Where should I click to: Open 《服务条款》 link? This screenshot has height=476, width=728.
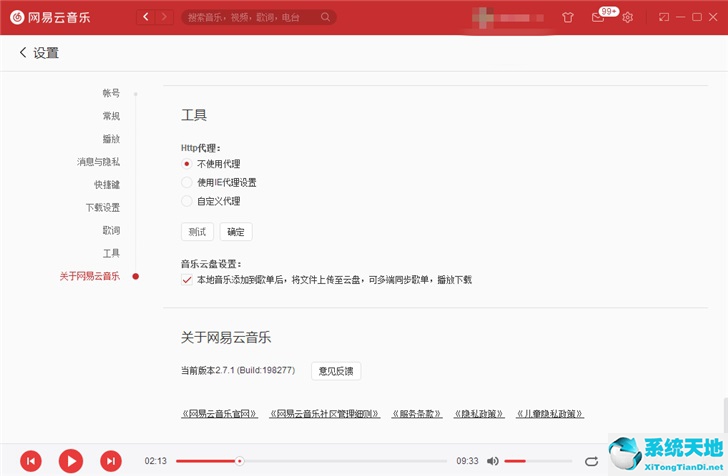(x=416, y=413)
